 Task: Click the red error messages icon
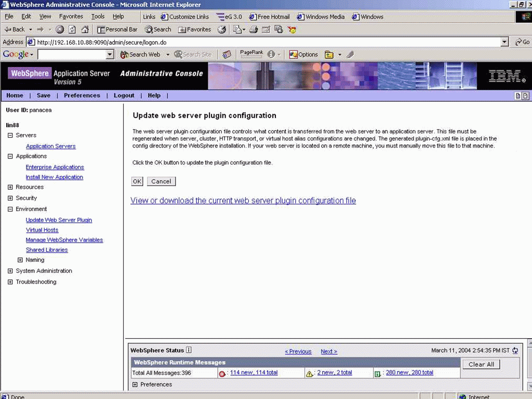tap(222, 374)
